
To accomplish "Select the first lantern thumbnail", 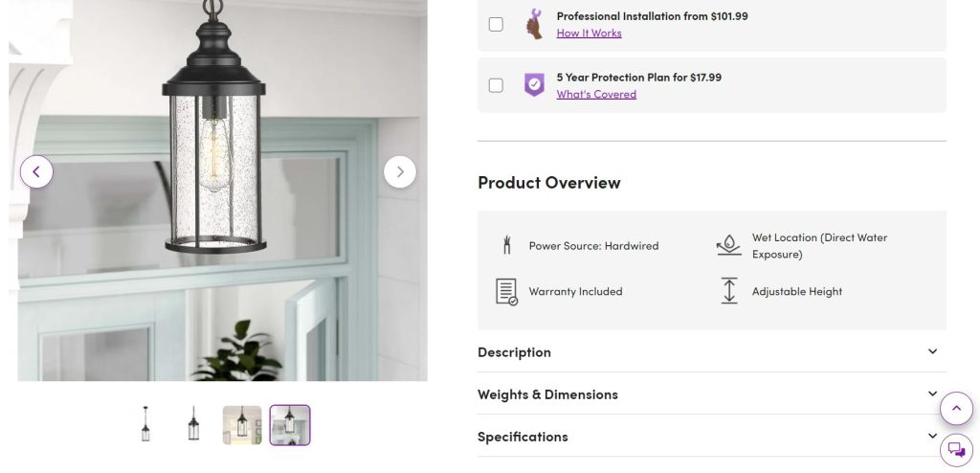I will click(x=146, y=424).
